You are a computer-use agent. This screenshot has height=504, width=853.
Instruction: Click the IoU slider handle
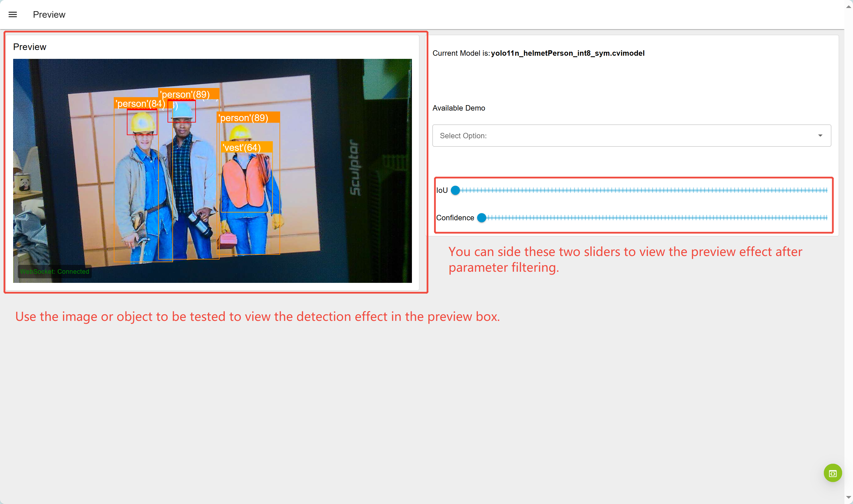click(455, 190)
